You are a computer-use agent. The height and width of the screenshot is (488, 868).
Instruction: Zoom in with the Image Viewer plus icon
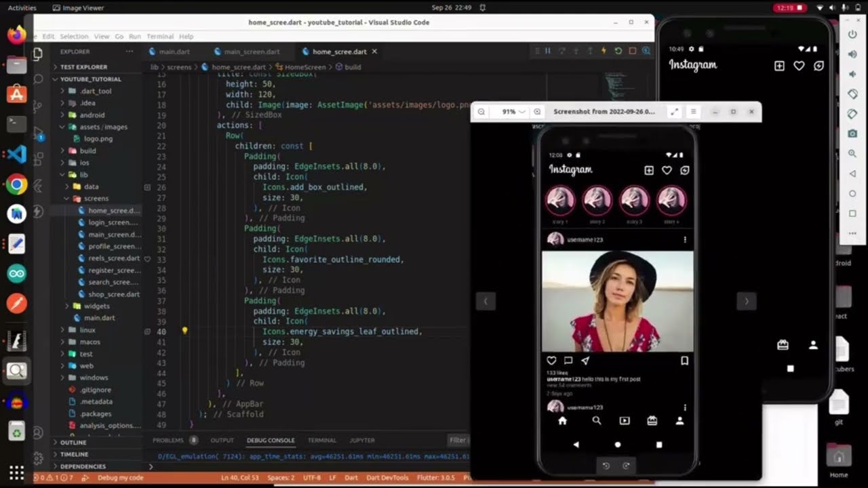pos(537,112)
